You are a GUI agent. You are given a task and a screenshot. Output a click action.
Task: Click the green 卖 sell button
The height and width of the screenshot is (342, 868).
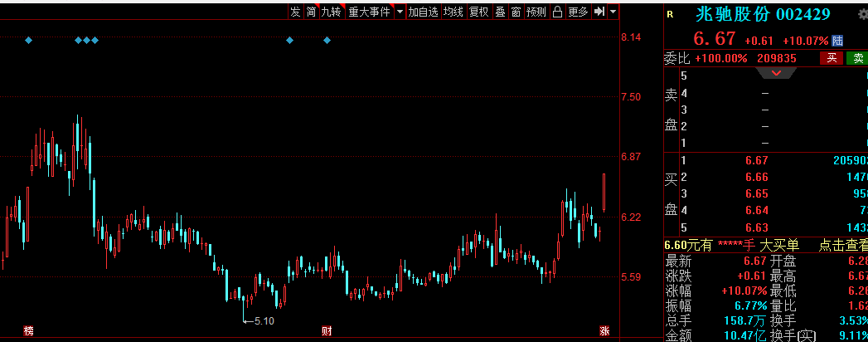click(x=856, y=58)
